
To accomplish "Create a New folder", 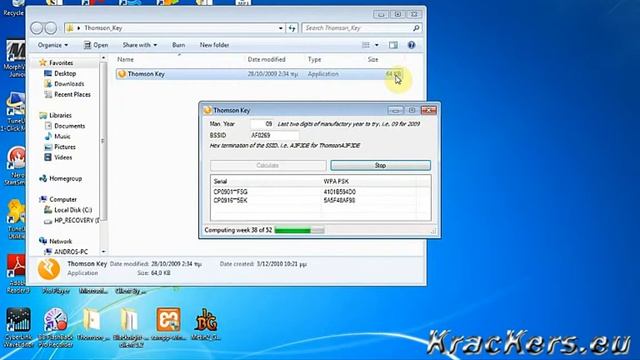I will click(x=214, y=45).
